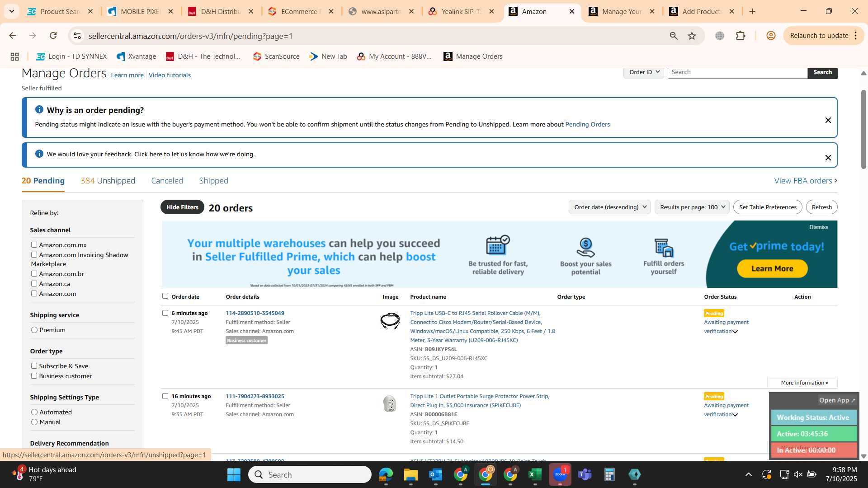Select the Premium shipping service radio
The width and height of the screenshot is (868, 488).
pos(34,330)
